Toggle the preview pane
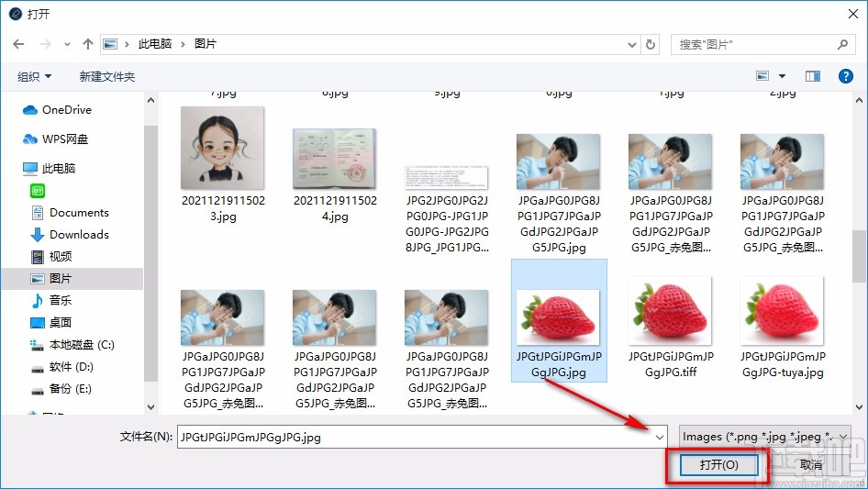868x489 pixels. click(813, 76)
